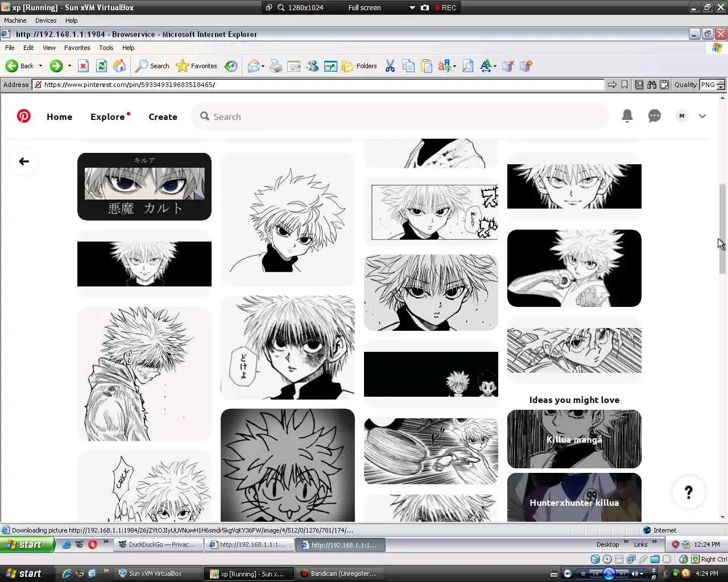728x582 pixels.
Task: Click the REC record button in VirtualBox titlebar
Action: pyautogui.click(x=445, y=7)
